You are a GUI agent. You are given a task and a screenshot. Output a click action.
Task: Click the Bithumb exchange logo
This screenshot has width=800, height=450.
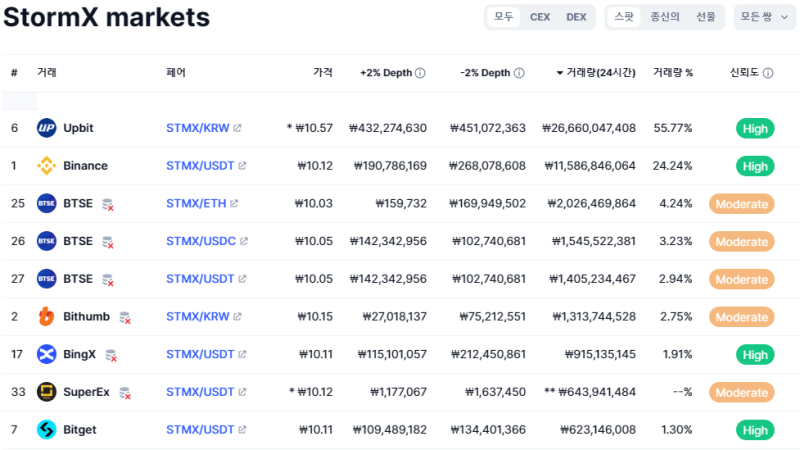click(46, 317)
